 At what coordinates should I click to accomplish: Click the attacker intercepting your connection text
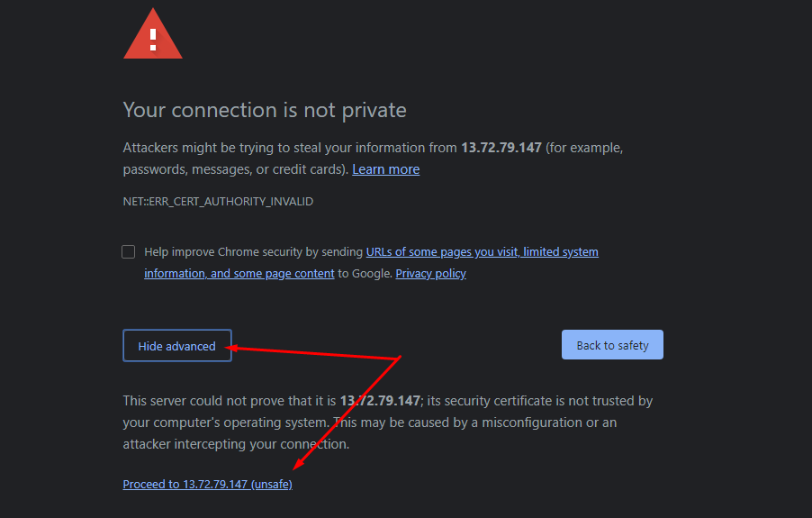tap(236, 444)
